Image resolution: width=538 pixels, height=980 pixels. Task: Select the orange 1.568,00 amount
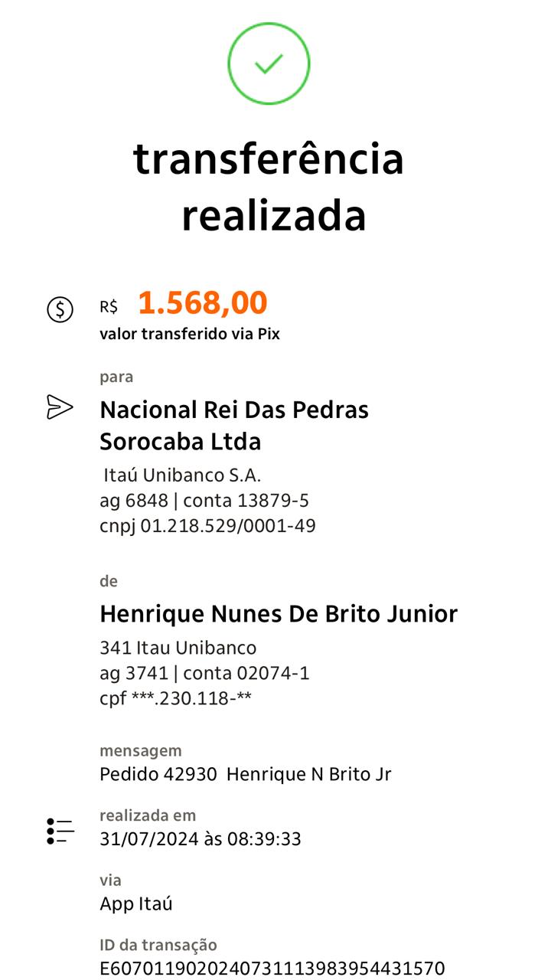tap(203, 304)
